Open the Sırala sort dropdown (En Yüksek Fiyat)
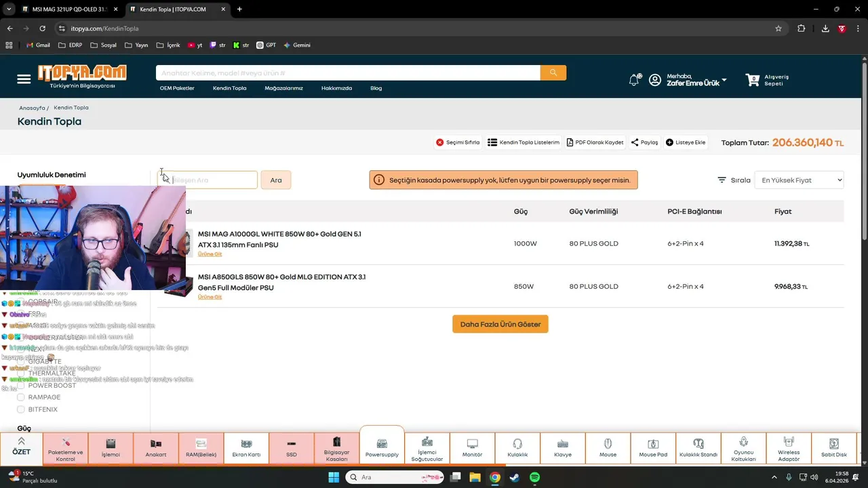 [x=800, y=180]
